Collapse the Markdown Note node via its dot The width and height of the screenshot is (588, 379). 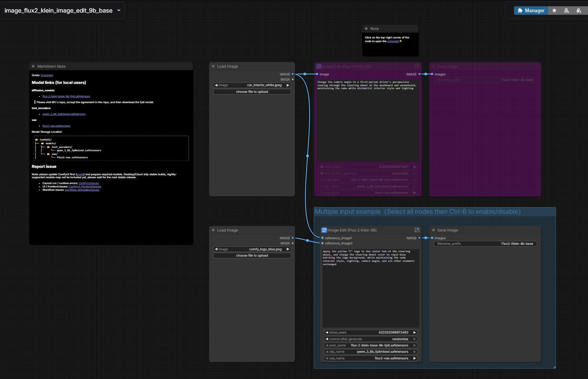coord(33,66)
